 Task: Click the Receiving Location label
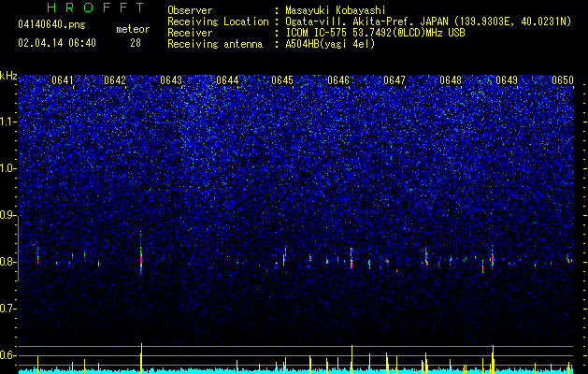218,22
